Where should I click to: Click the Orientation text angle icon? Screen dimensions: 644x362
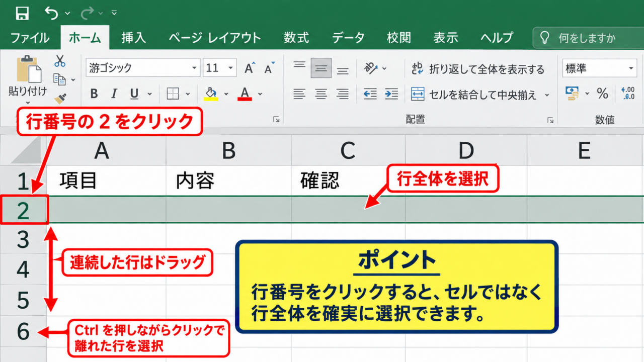point(371,67)
